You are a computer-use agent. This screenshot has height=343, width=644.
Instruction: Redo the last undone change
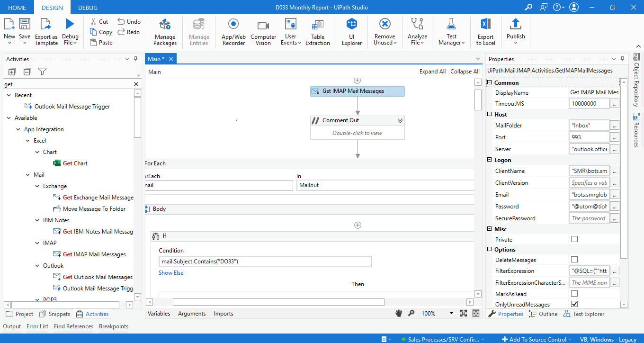[129, 32]
